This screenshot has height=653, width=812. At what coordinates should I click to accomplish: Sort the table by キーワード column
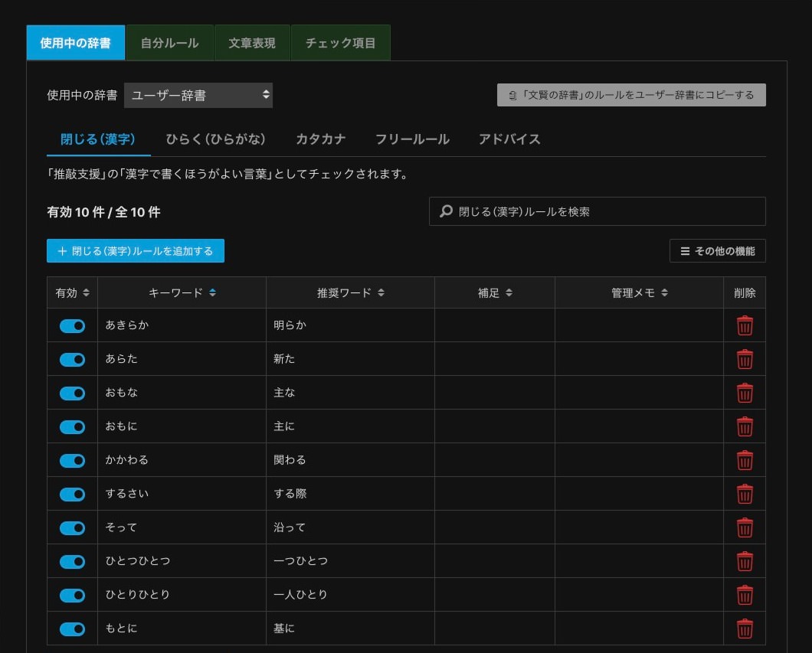pyautogui.click(x=182, y=292)
